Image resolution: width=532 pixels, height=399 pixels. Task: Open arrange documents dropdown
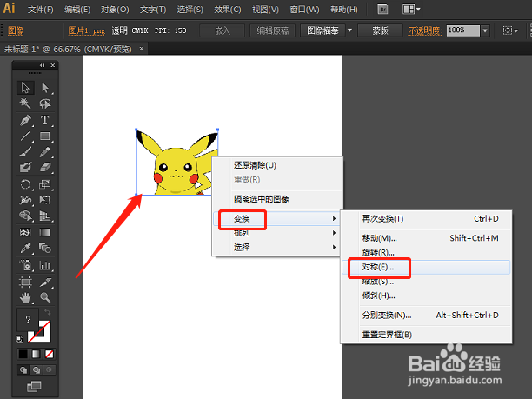(411, 10)
